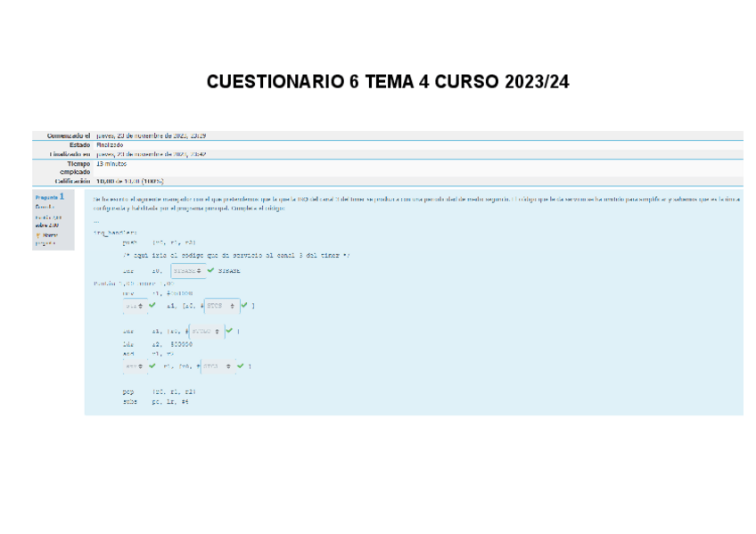The height and width of the screenshot is (534, 756).
Task: Expand the STCS register dropdown
Action: click(222, 306)
